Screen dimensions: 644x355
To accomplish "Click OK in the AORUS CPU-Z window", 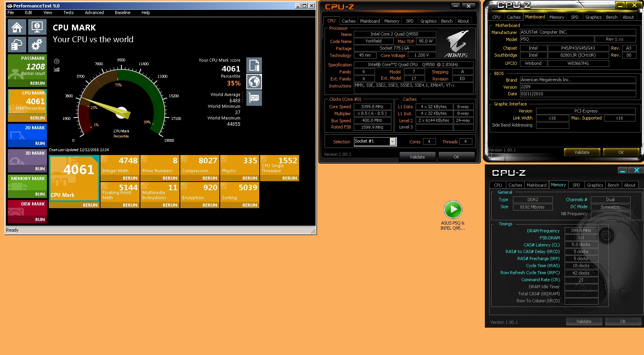I will (456, 157).
